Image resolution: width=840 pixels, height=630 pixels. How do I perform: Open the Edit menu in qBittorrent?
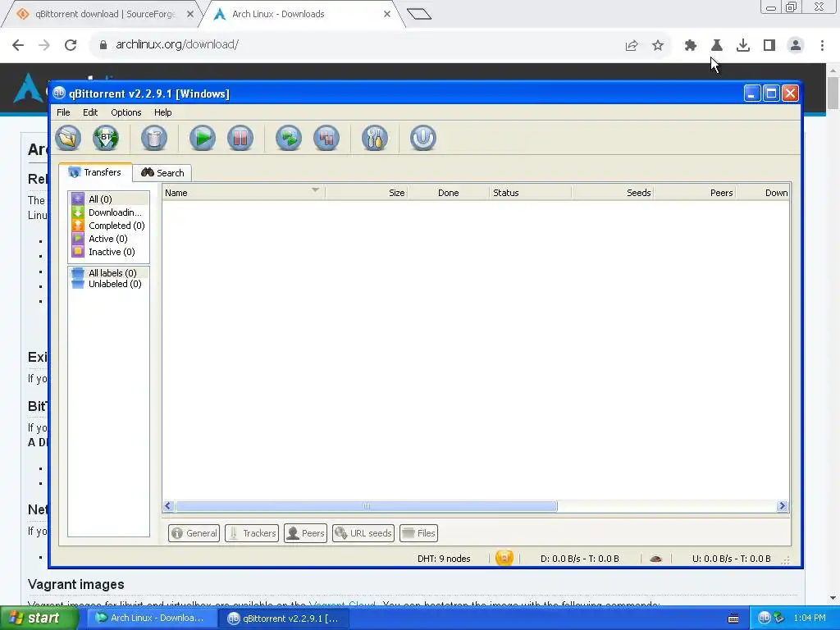(90, 112)
